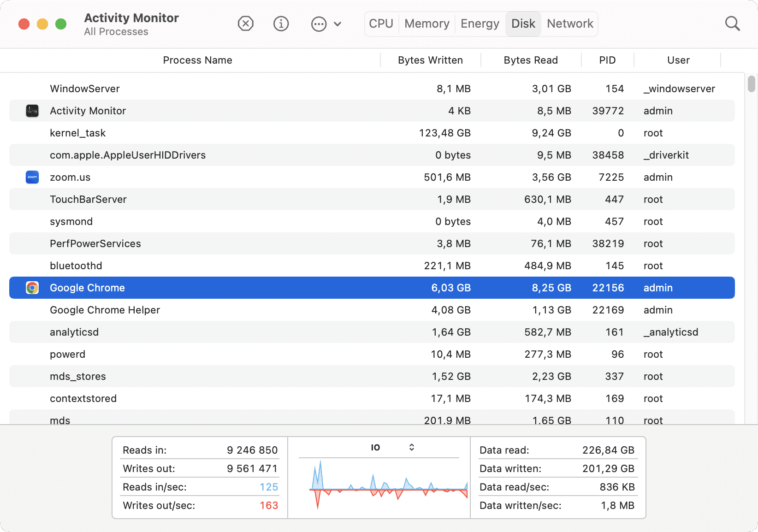Click the quit process (X) icon
Screen dimensions: 758x532
point(245,24)
